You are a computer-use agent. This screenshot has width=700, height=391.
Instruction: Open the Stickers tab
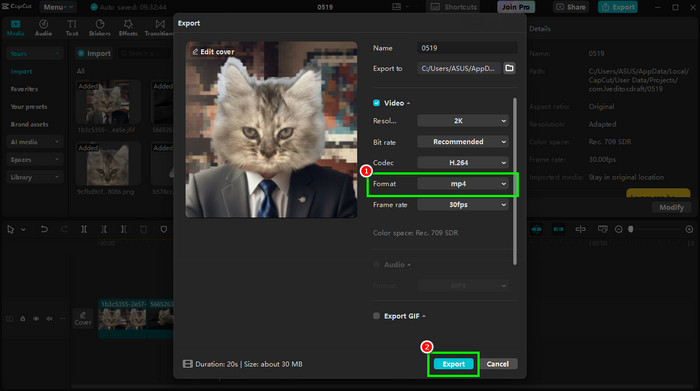(x=100, y=28)
